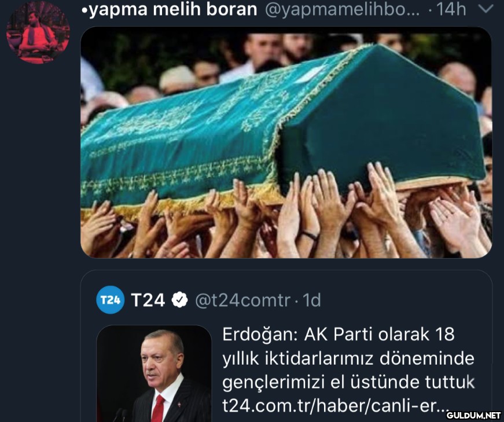
Task: Select the line 'gençlerimizi el üstünde tuttuk'
Action: pos(349,383)
